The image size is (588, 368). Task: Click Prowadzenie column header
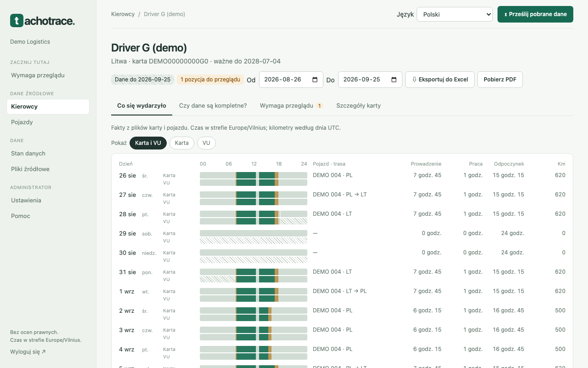pos(426,164)
